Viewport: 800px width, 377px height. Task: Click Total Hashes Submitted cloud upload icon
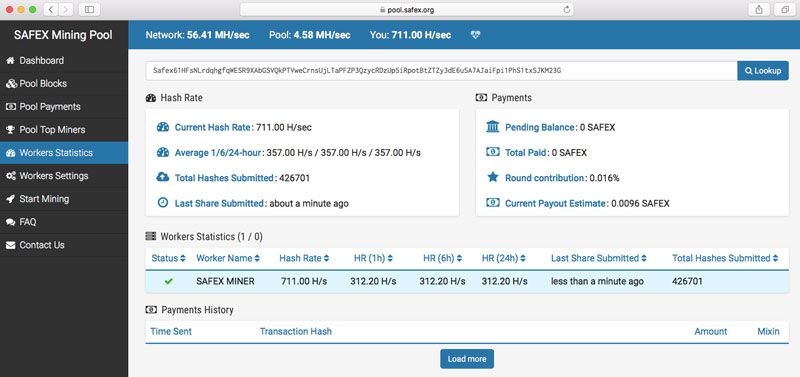163,178
